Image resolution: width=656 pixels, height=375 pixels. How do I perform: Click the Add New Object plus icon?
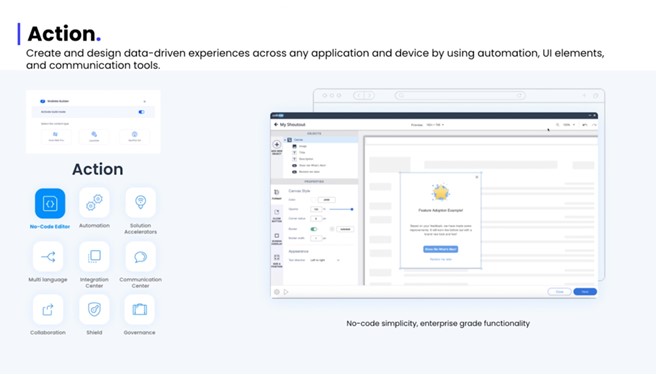pos(277,144)
